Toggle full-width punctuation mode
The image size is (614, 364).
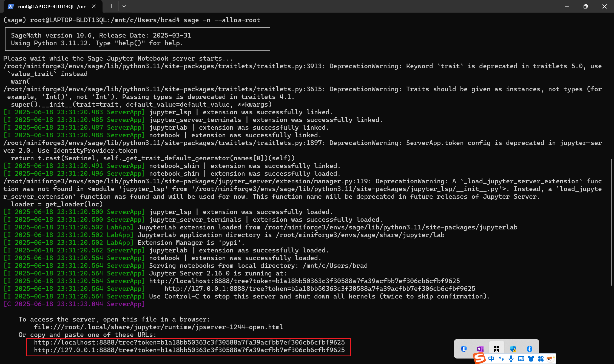(x=501, y=358)
